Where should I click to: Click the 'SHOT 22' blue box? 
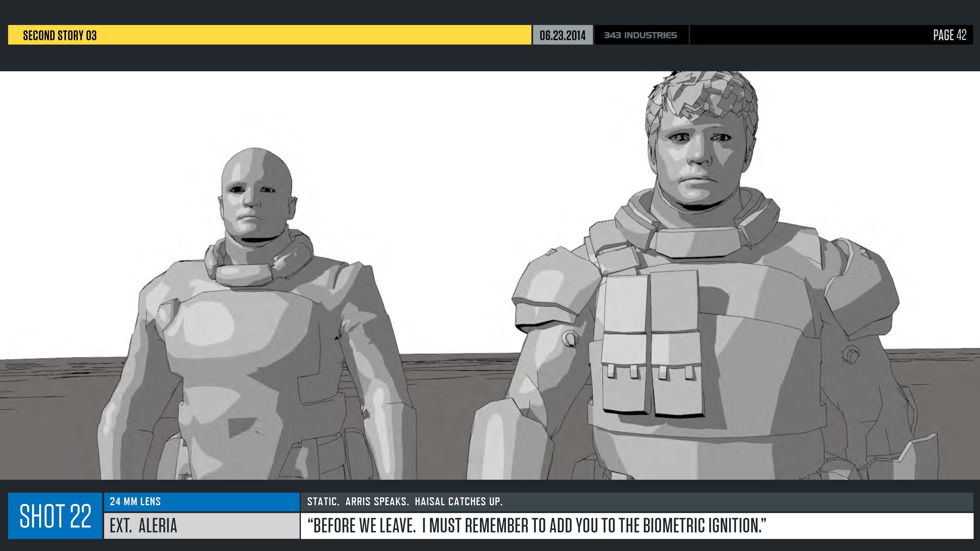click(55, 516)
